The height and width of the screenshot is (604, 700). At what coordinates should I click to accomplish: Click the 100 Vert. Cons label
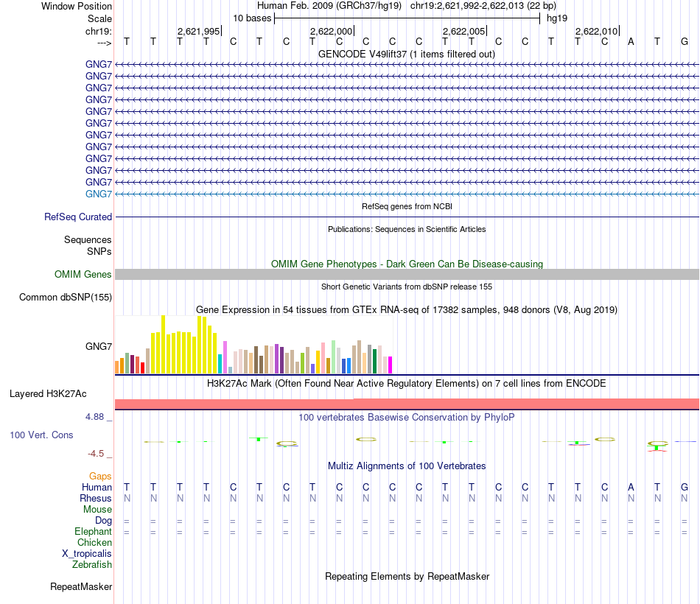click(x=41, y=435)
